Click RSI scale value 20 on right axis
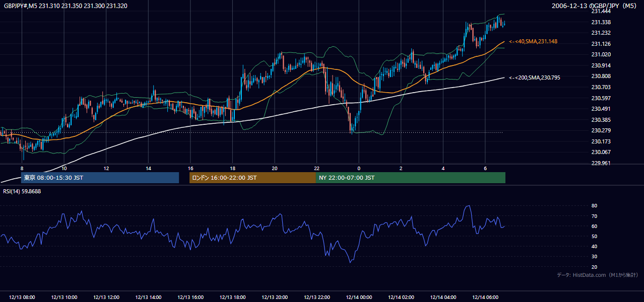The width and height of the screenshot is (644, 302). (594, 267)
